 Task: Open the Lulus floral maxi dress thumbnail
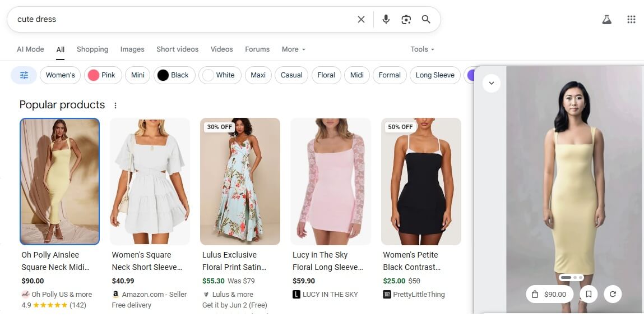click(240, 181)
